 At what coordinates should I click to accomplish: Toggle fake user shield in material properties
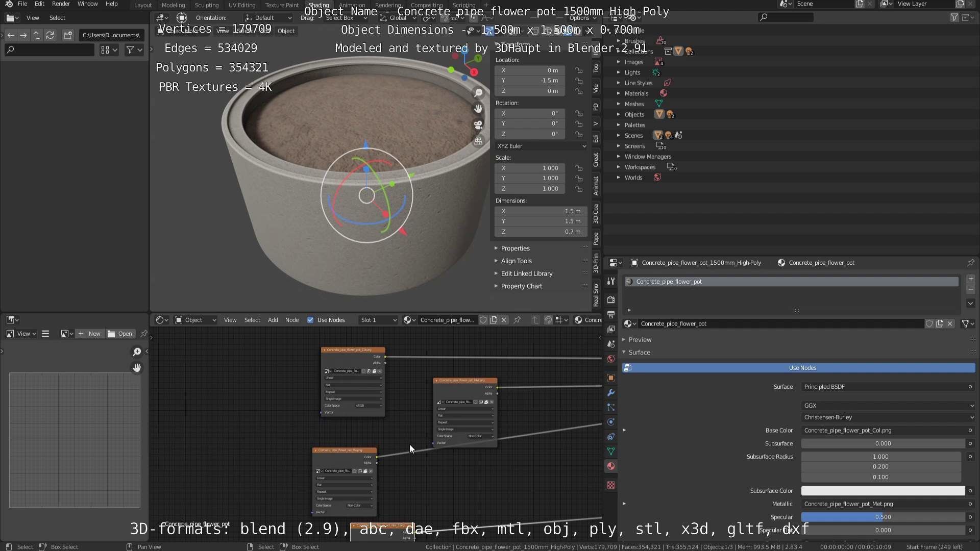(929, 323)
